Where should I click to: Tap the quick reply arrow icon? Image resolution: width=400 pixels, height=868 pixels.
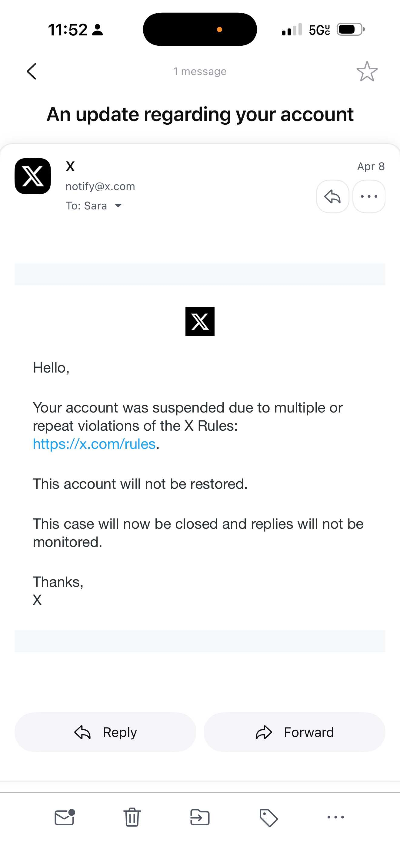(332, 196)
